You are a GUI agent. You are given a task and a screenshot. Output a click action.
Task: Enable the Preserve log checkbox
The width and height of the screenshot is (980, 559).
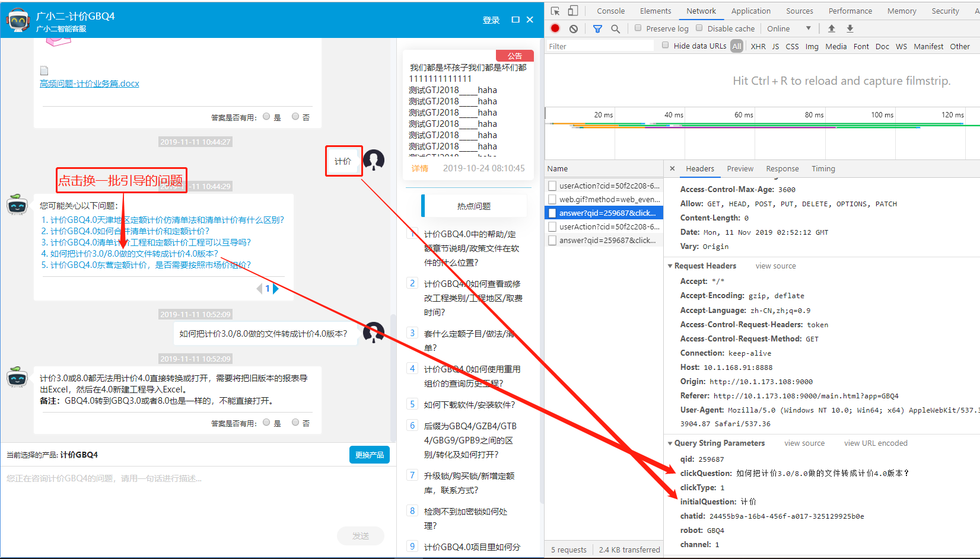point(638,28)
